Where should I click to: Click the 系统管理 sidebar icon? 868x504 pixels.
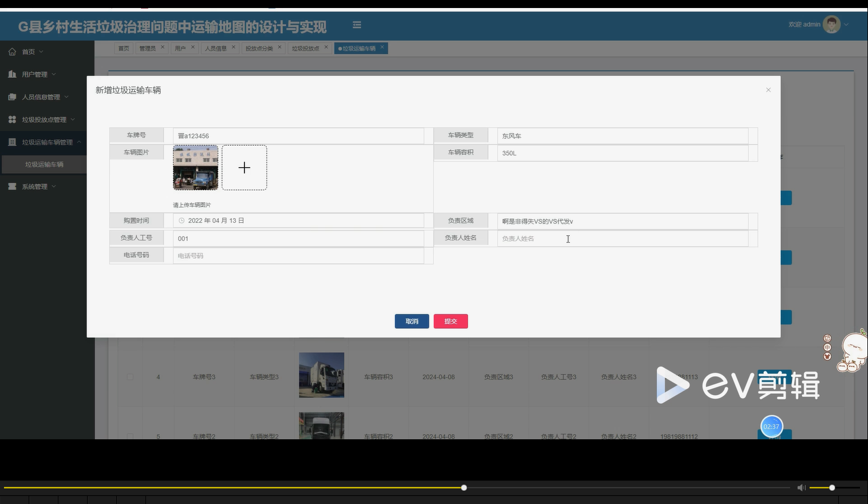pyautogui.click(x=12, y=187)
